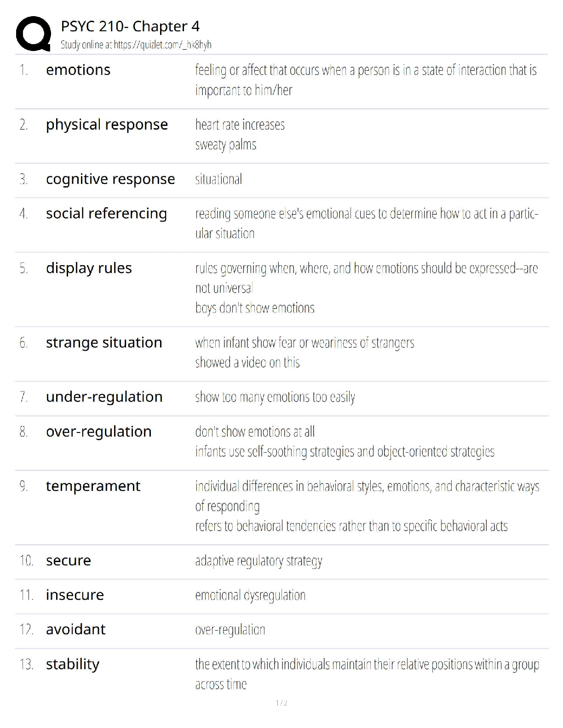The width and height of the screenshot is (563, 728).
Task: Click the term "stability"
Action: point(73,664)
